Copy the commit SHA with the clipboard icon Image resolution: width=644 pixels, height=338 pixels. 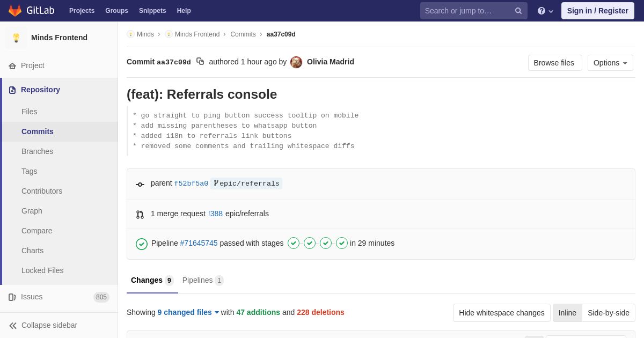coord(200,62)
